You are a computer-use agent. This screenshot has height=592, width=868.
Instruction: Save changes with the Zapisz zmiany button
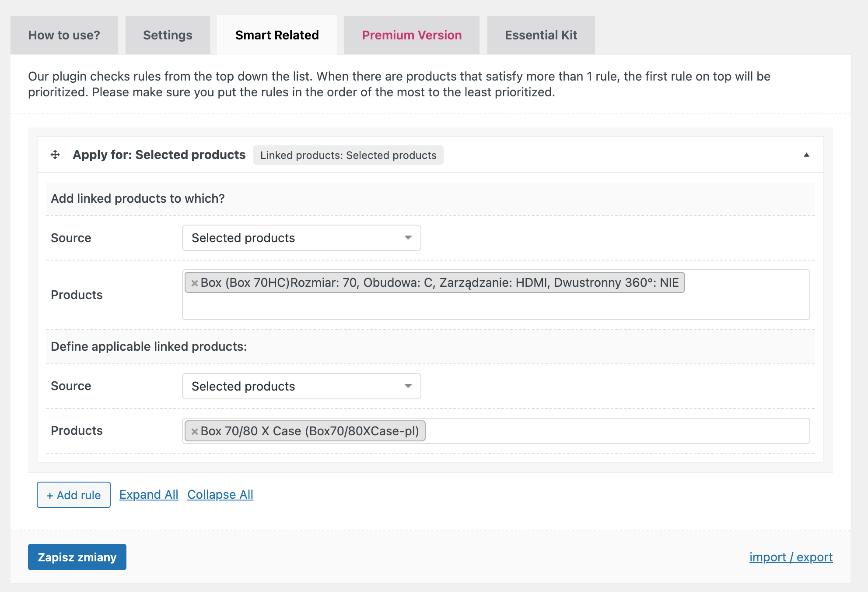pyautogui.click(x=77, y=557)
